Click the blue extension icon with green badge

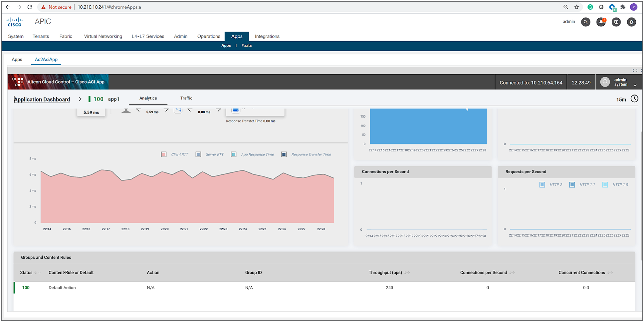point(612,7)
